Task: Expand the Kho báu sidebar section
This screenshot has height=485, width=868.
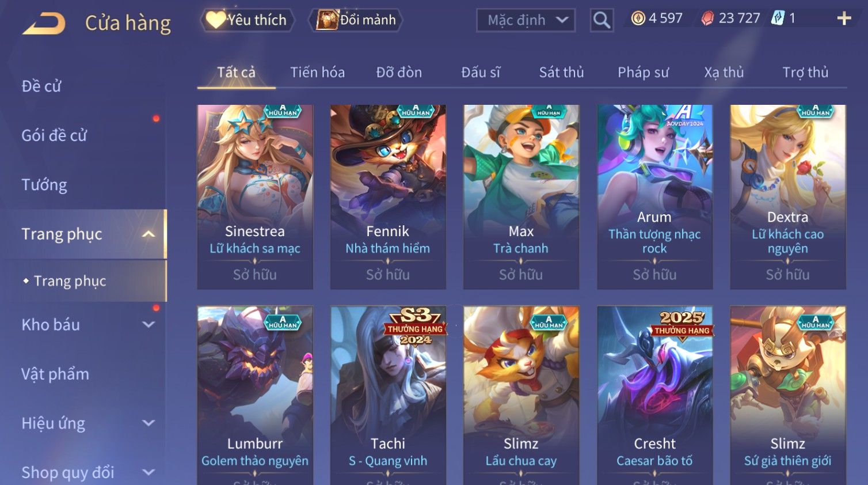Action: tap(149, 324)
